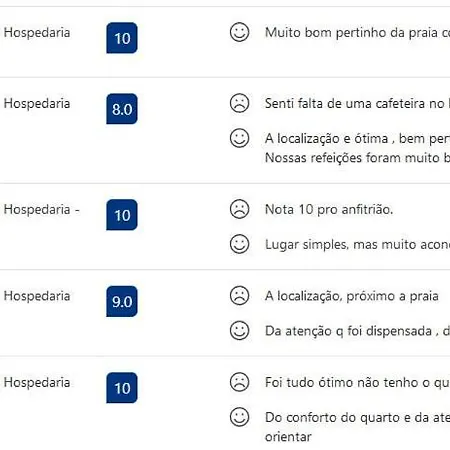Image resolution: width=450 pixels, height=450 pixels.
Task: Click the 8.0 score badge
Action: (x=122, y=109)
